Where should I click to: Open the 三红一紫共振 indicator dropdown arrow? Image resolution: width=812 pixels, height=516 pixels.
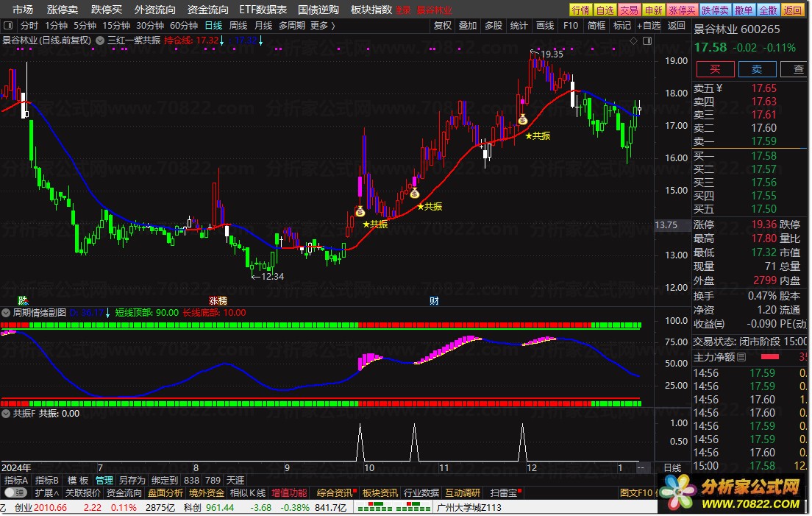pos(100,40)
